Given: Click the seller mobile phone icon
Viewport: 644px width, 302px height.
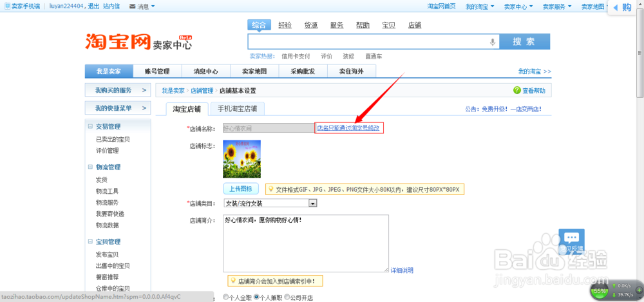Looking at the screenshot, I should tap(7, 6).
